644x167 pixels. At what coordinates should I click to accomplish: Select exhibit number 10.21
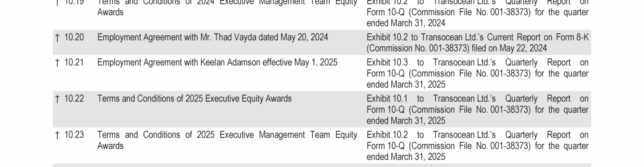pyautogui.click(x=74, y=62)
